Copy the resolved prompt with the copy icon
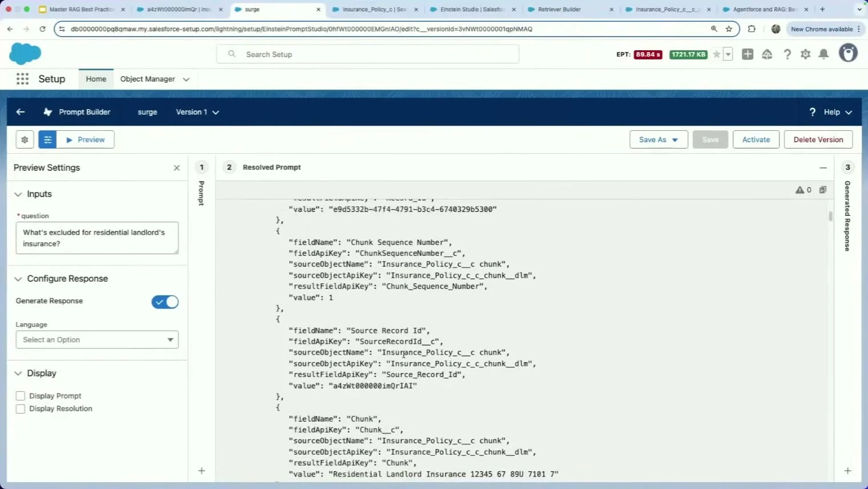The image size is (868, 489). 822,190
